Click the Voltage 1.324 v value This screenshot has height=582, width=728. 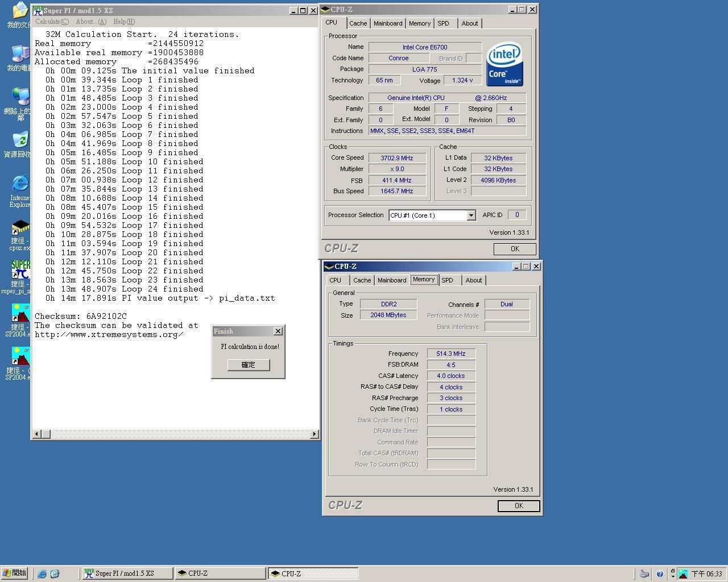click(x=462, y=80)
